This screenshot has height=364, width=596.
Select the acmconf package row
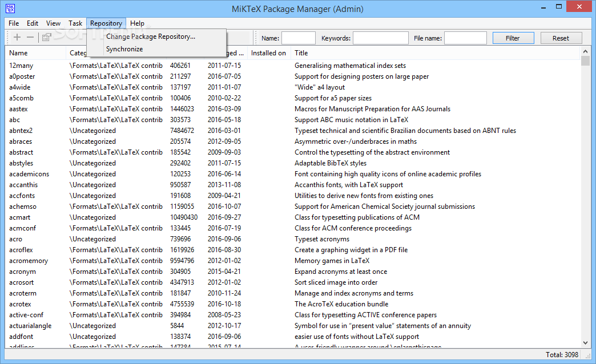click(293, 228)
